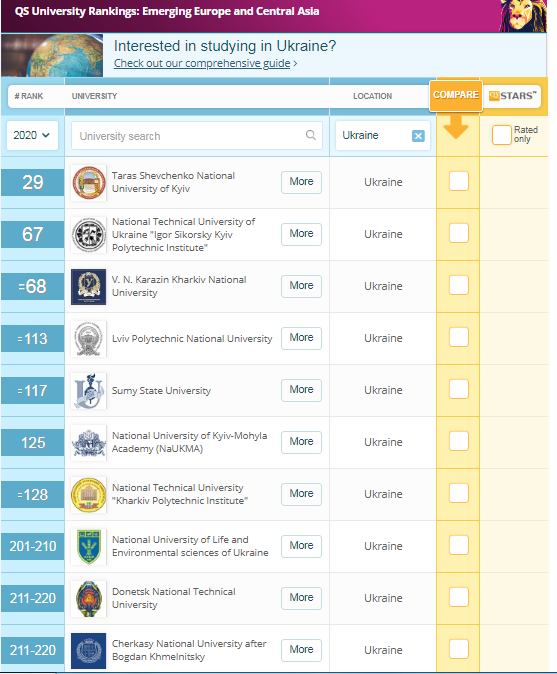The width and height of the screenshot is (557, 674).
Task: Open the Ukraine location dropdown
Action: tap(373, 135)
